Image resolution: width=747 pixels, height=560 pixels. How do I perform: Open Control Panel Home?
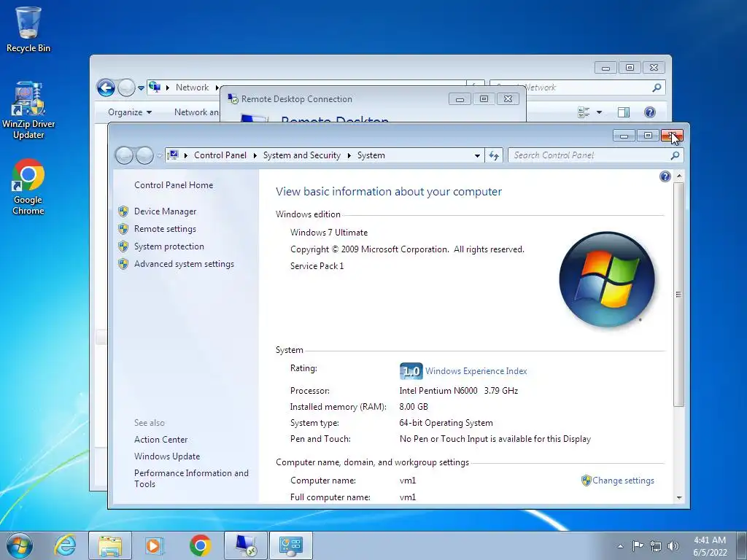tap(174, 185)
